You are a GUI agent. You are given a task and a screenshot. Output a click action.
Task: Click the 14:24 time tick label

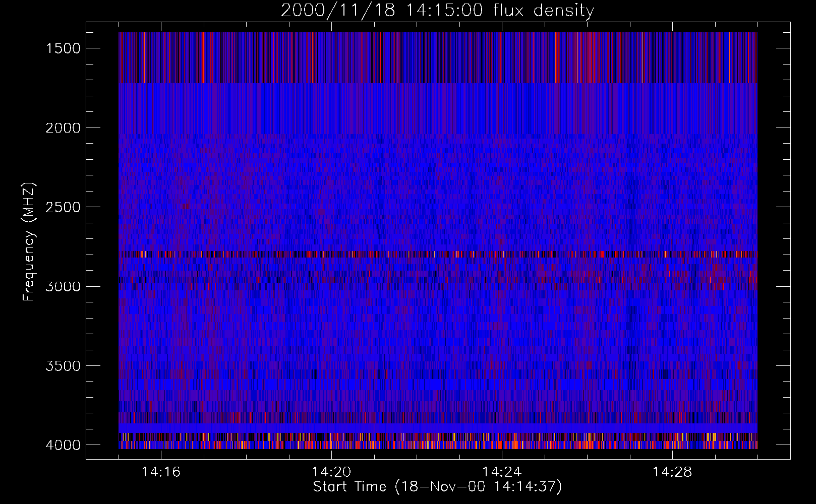(502, 472)
